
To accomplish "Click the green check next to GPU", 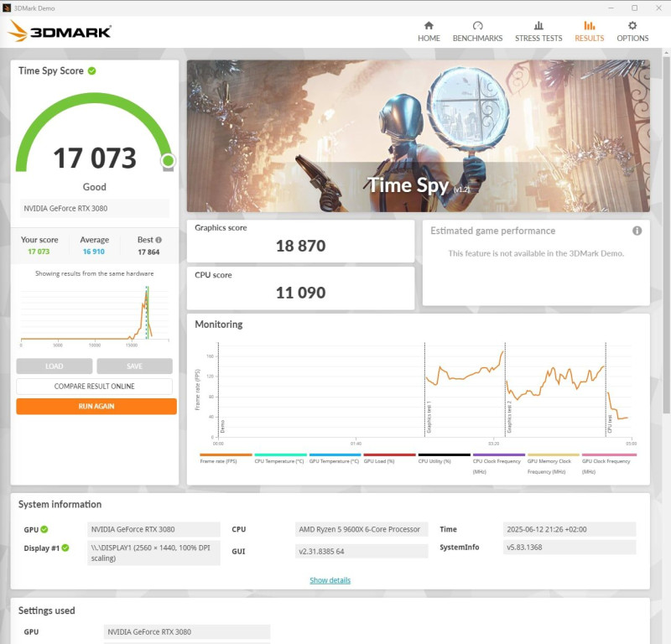I will [x=44, y=529].
